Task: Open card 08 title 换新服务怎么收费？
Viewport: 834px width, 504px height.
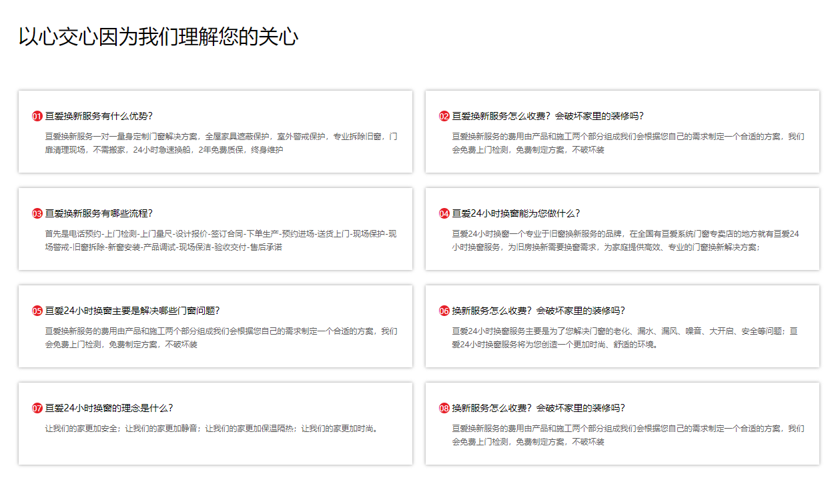Action: click(538, 408)
